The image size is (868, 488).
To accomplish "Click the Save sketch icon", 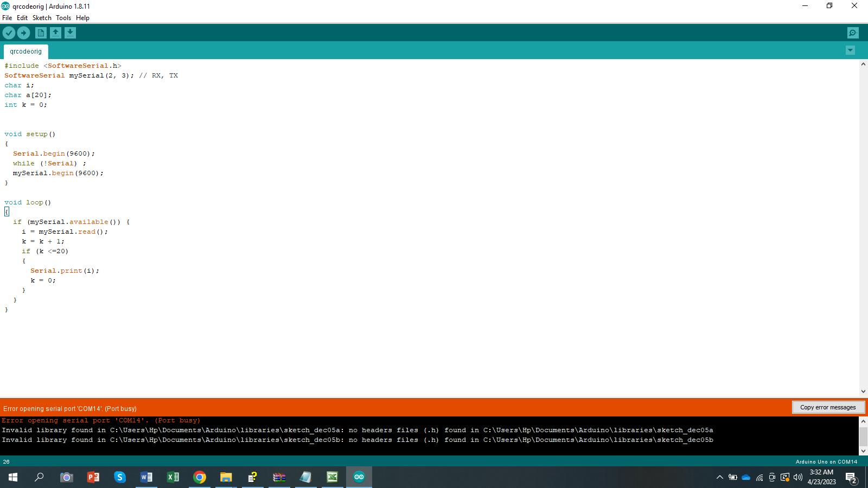I will [70, 33].
